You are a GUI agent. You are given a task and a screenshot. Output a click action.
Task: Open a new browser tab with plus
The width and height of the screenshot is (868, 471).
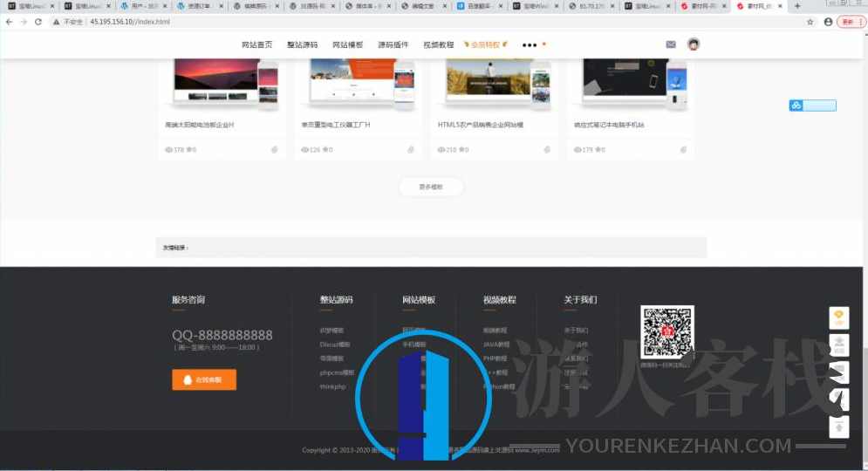pyautogui.click(x=797, y=6)
